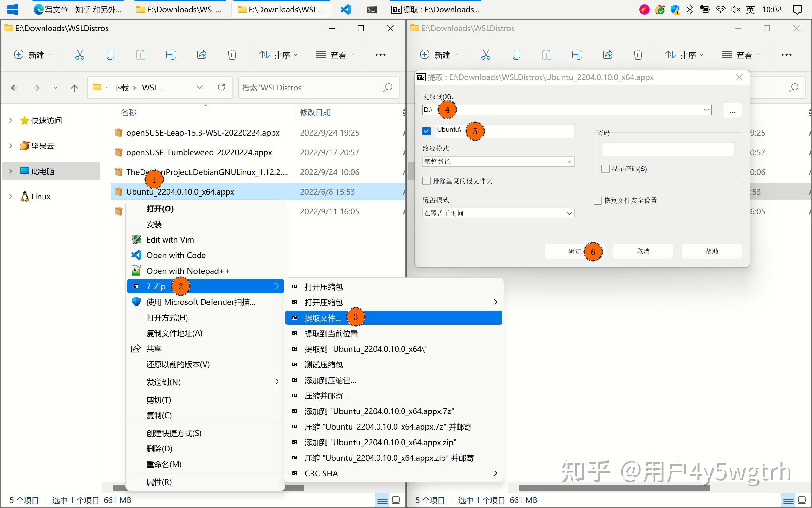Viewport: 812px width, 508px height.
Task: Click the Windows Security shield tray icon
Action: pyautogui.click(x=675, y=10)
